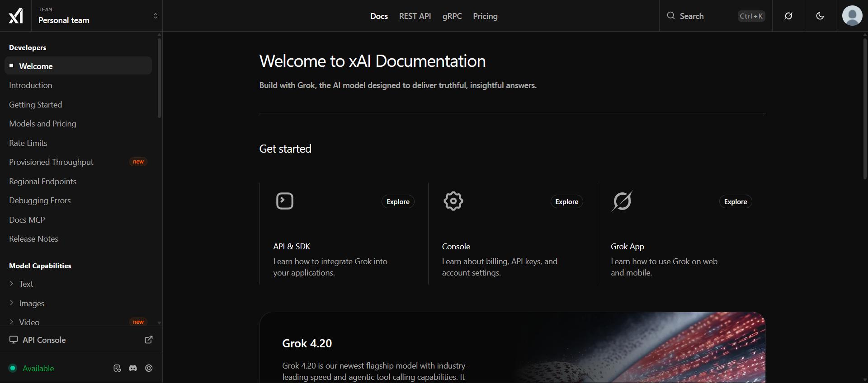
Task: Click the xAI logo icon
Action: pyautogui.click(x=16, y=16)
